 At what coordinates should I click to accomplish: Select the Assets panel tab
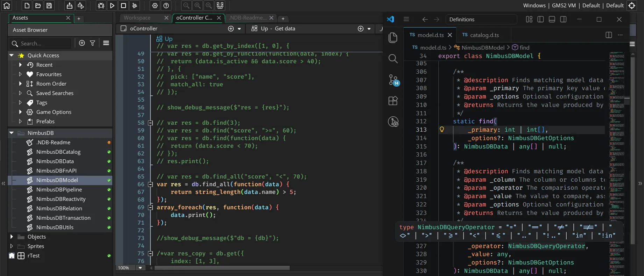[20, 18]
